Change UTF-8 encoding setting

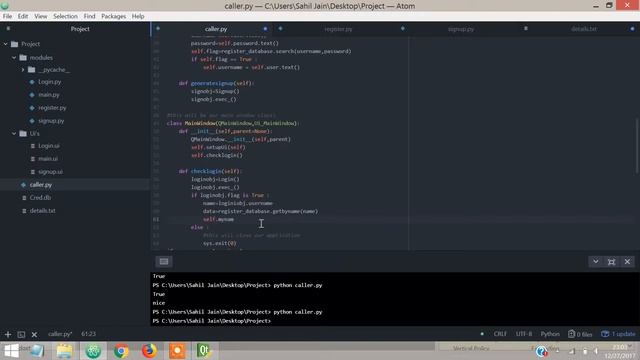[x=524, y=334]
